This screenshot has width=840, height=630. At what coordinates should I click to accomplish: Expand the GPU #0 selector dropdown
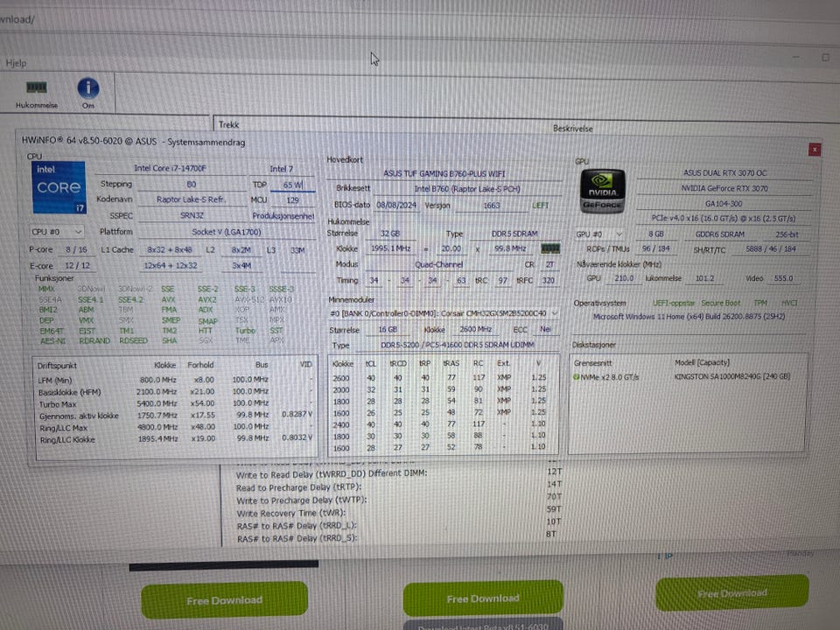click(598, 234)
